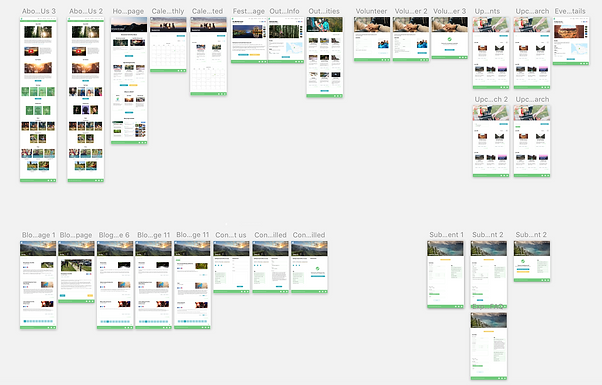
Task: Select the Upc...arch title beside Upc...ch 2
Action: coord(532,99)
